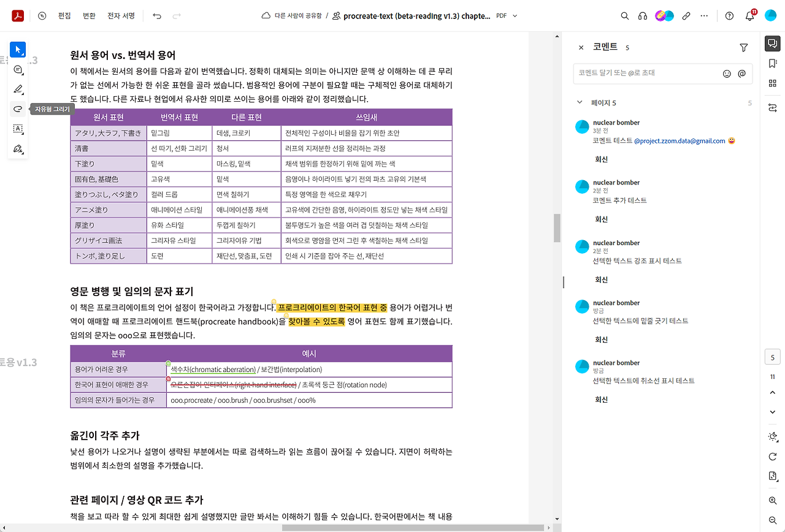Reply to the 강조 표시 테스트 comment
This screenshot has height=532, width=785.
click(601, 279)
